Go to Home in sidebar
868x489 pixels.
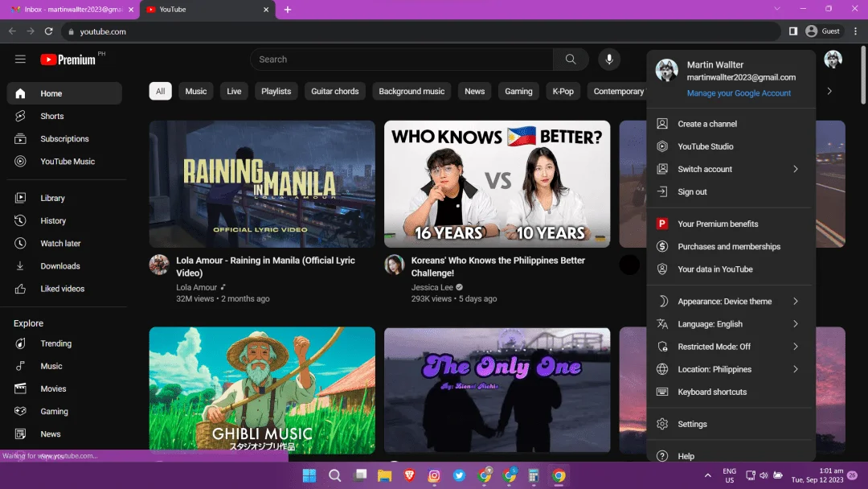coord(65,93)
